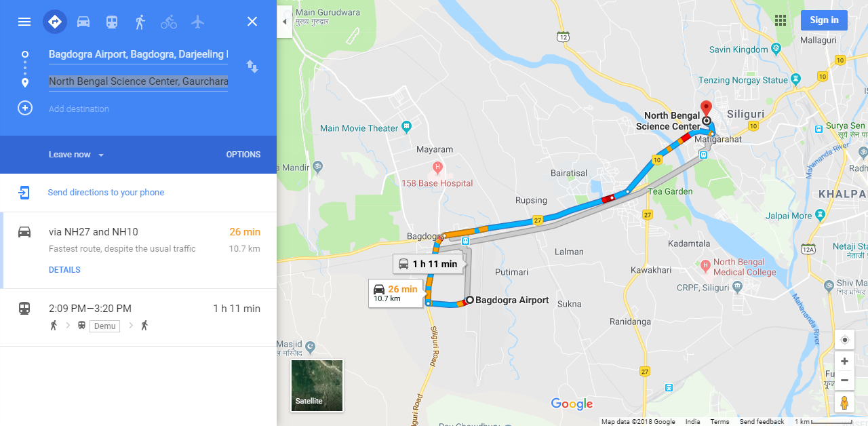Open the hamburger main menu
The width and height of the screenshot is (868, 426).
pyautogui.click(x=24, y=22)
